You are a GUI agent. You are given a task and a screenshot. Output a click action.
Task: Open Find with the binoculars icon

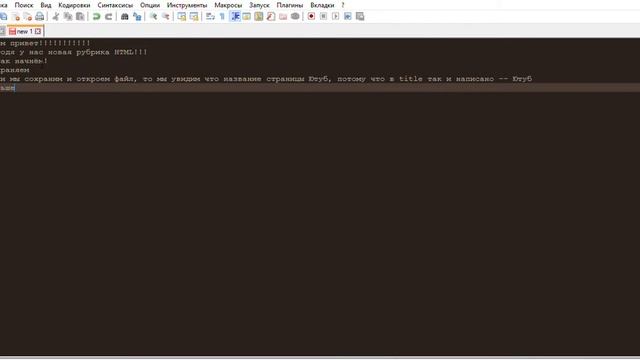click(125, 16)
